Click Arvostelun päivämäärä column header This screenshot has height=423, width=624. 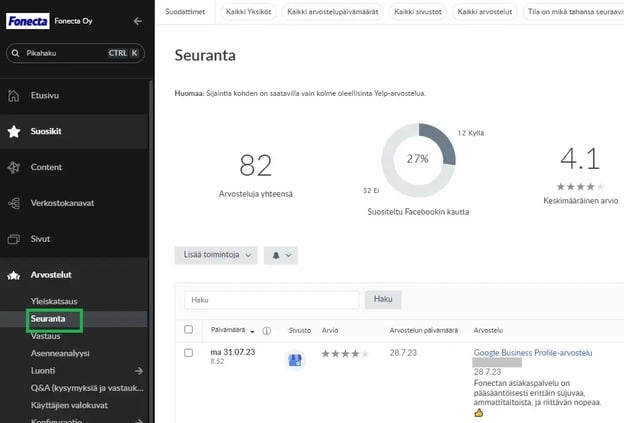[424, 330]
